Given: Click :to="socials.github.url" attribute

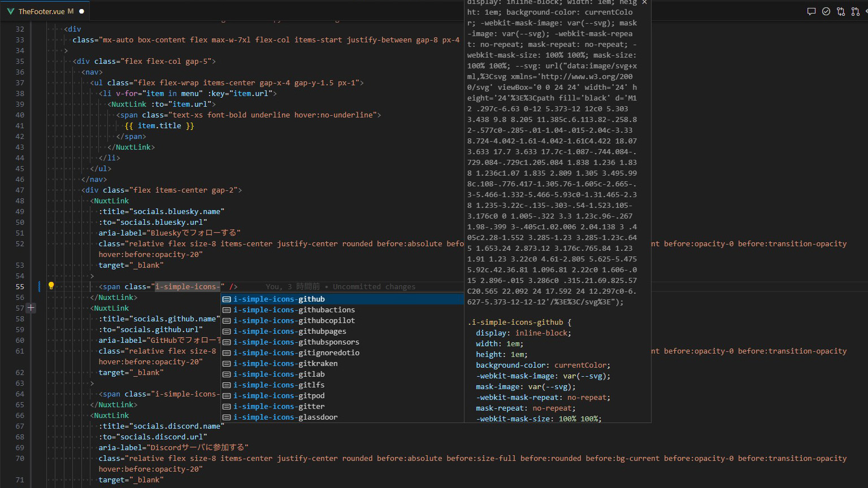Looking at the screenshot, I should (151, 330).
